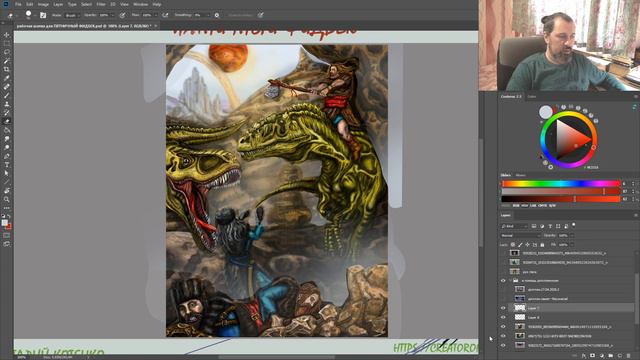Select the Zoom magnifier tool
This screenshot has height=360, width=640.
[7, 199]
